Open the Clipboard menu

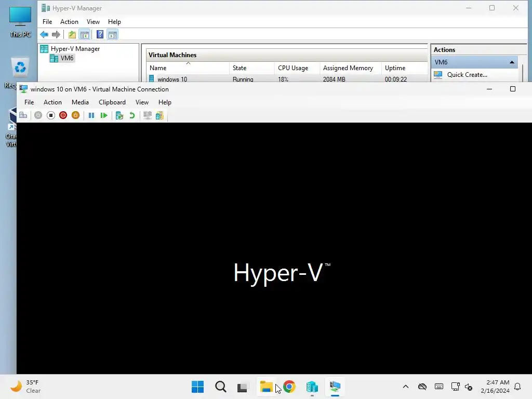pyautogui.click(x=112, y=102)
